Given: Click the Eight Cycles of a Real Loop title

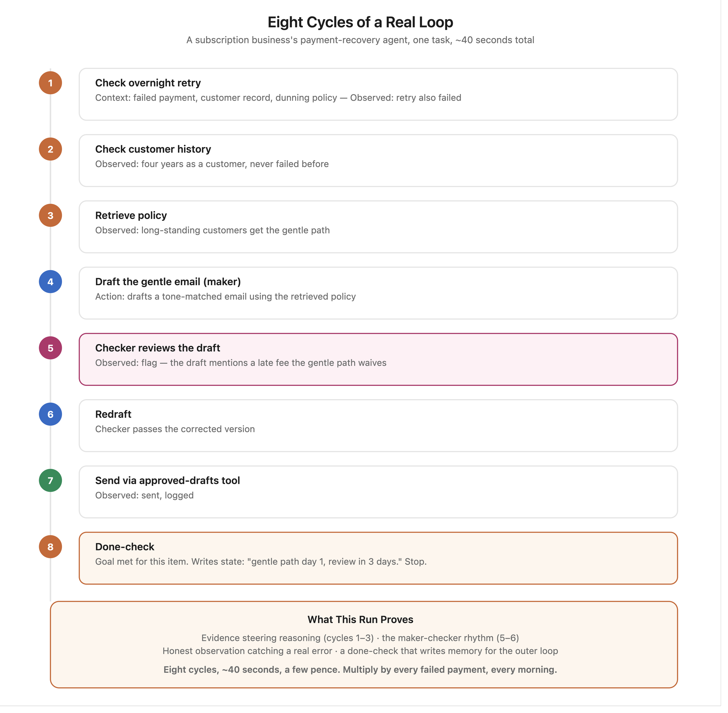Looking at the screenshot, I should pyautogui.click(x=360, y=22).
